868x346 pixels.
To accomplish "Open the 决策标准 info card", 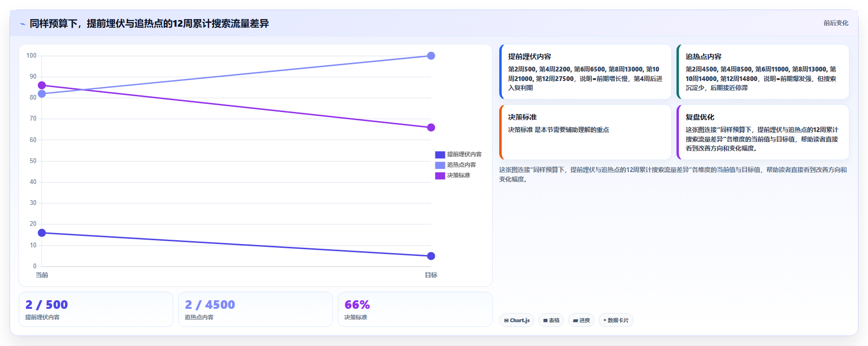I will tap(585, 132).
